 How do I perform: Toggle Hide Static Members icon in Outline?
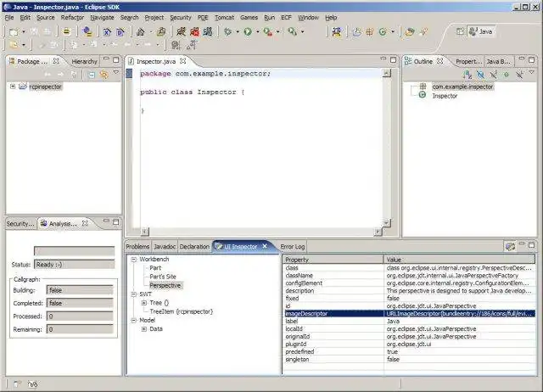[x=493, y=74]
